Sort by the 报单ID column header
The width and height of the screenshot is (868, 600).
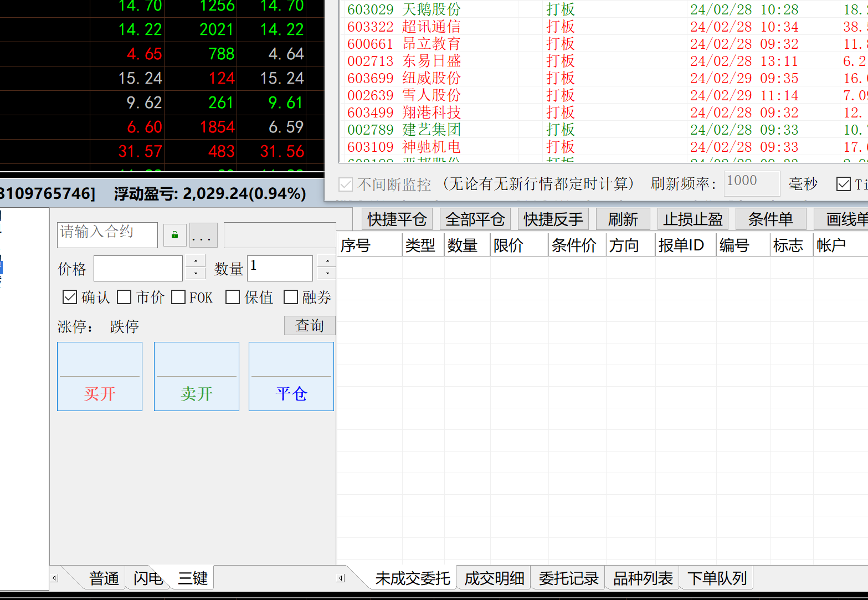686,245
